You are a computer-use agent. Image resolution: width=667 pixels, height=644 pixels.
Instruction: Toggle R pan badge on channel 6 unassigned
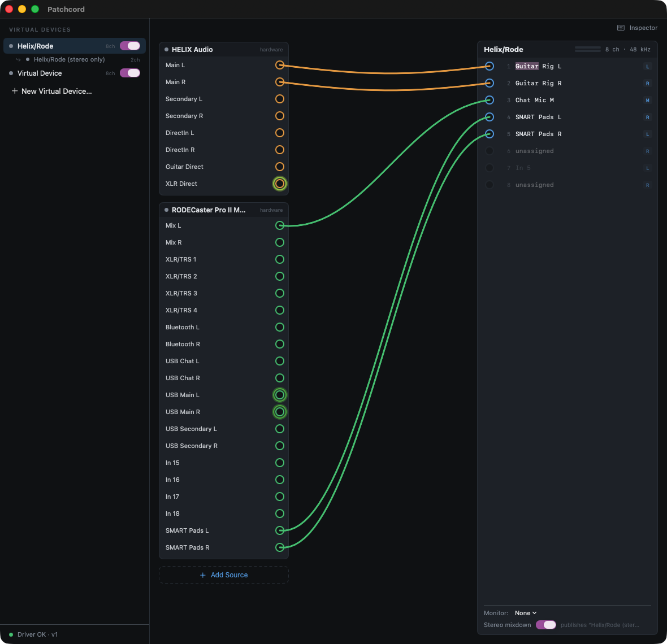pyautogui.click(x=647, y=151)
